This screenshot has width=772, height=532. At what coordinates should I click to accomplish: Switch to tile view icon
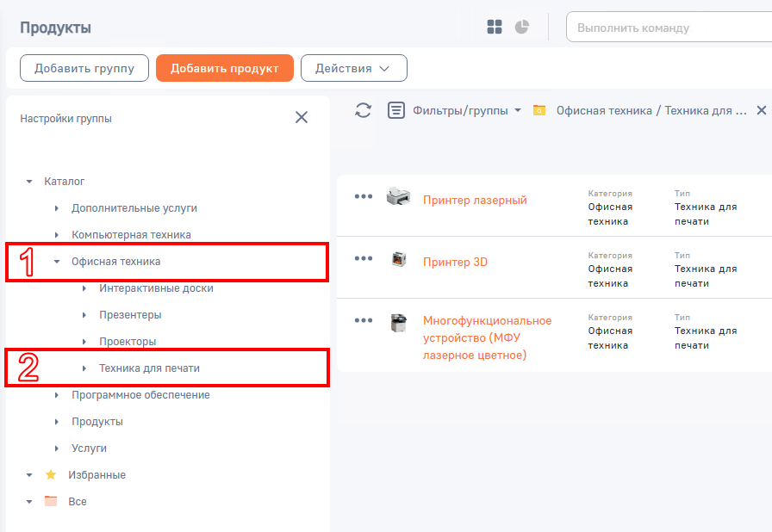pyautogui.click(x=495, y=27)
